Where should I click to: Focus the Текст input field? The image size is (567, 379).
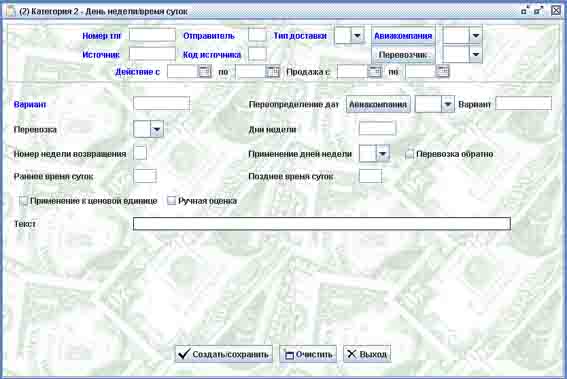click(x=322, y=224)
